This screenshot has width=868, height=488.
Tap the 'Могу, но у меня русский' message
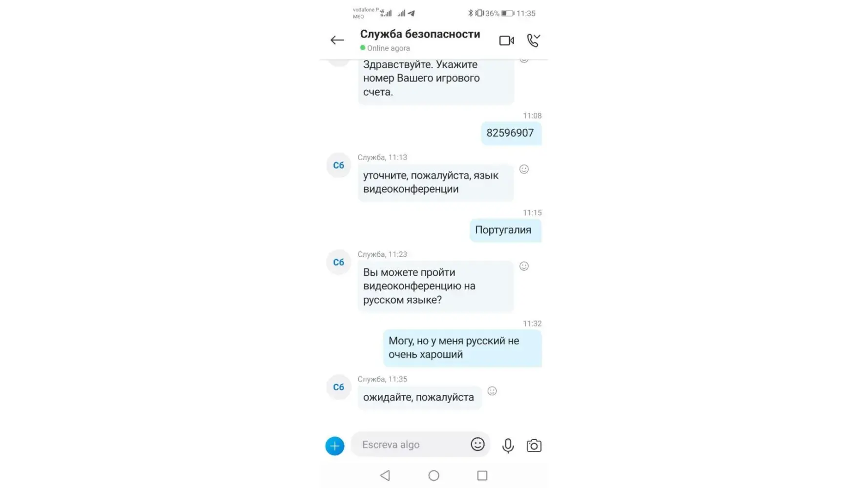tap(462, 348)
